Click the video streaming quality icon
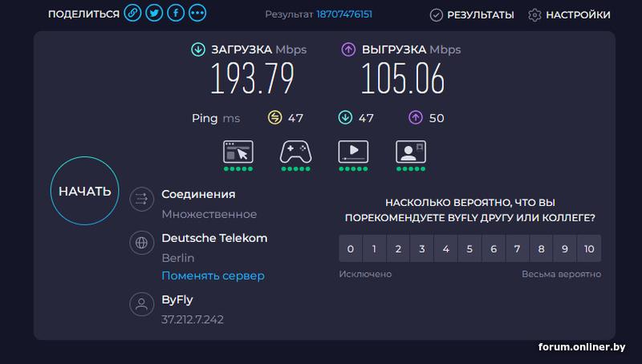642x364 pixels. pyautogui.click(x=353, y=152)
